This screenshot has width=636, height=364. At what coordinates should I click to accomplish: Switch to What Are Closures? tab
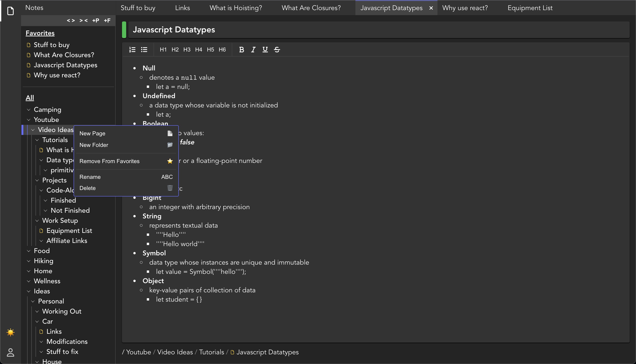[311, 8]
